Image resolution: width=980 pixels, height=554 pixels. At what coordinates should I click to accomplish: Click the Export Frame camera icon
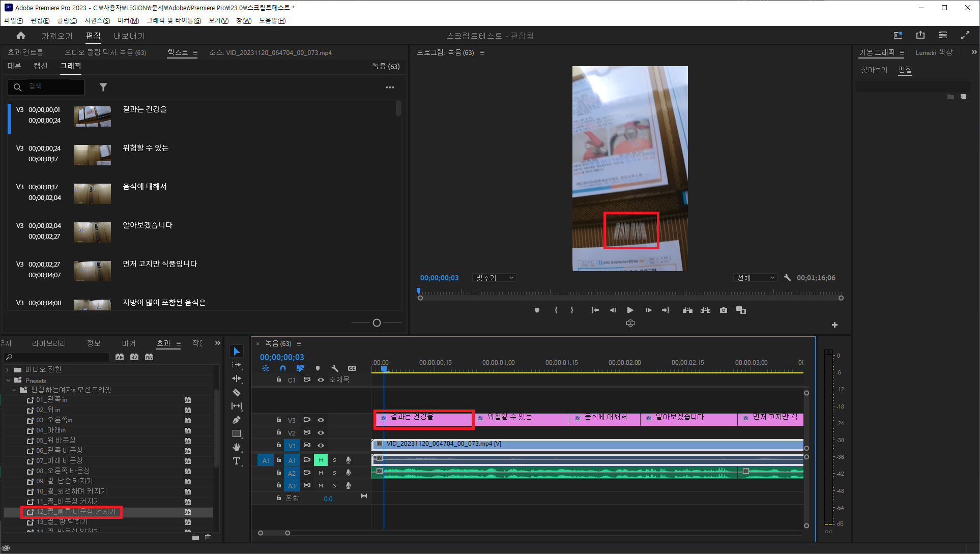click(x=724, y=310)
